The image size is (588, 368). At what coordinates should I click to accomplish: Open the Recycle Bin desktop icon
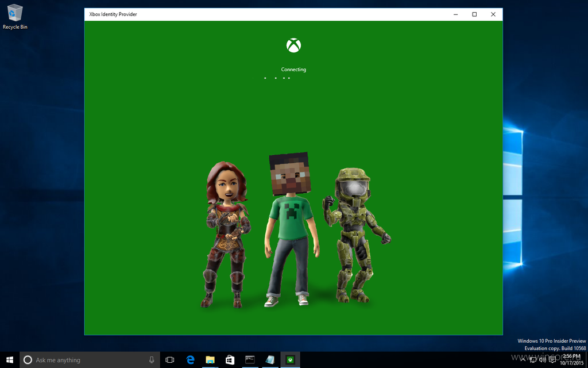15,17
